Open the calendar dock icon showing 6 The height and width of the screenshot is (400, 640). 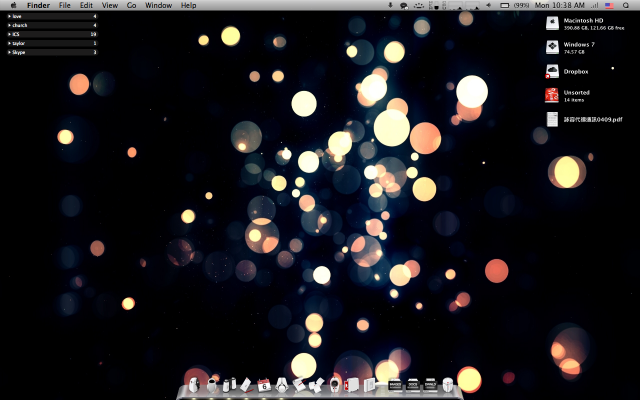(264, 385)
